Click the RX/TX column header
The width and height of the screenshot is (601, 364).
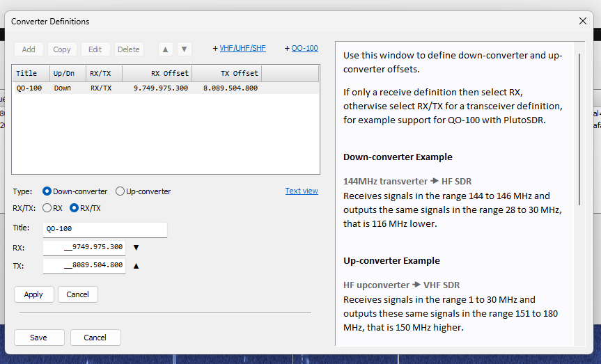point(104,73)
